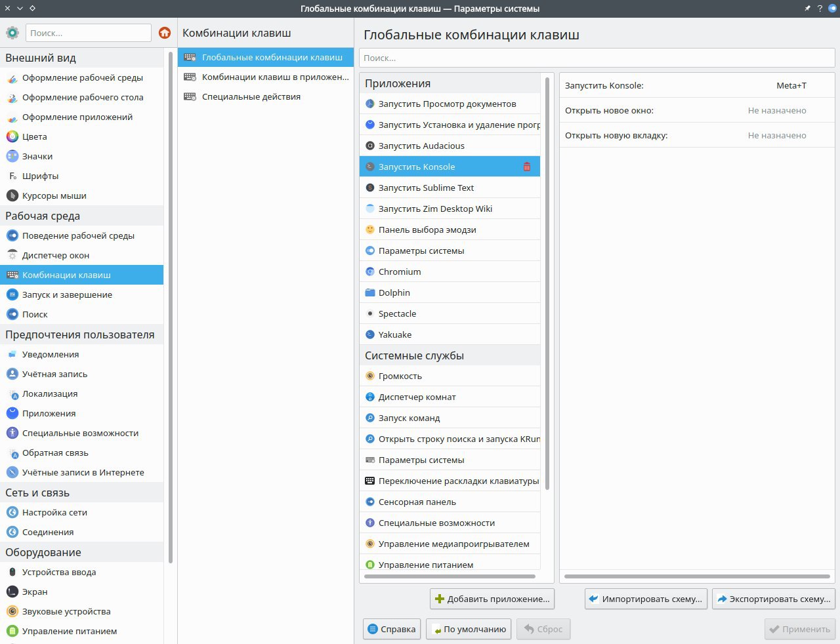Assign shortcut for Открыть новое окно
The image size is (840, 644).
(777, 110)
